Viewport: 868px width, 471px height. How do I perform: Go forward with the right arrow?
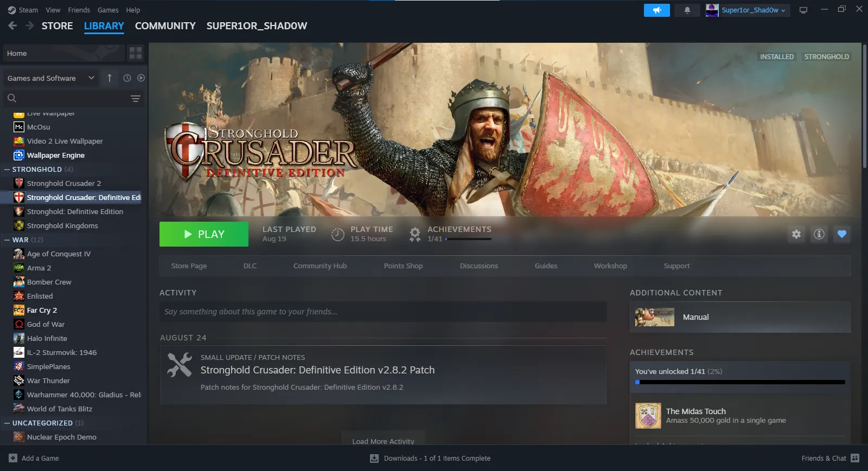tap(30, 25)
